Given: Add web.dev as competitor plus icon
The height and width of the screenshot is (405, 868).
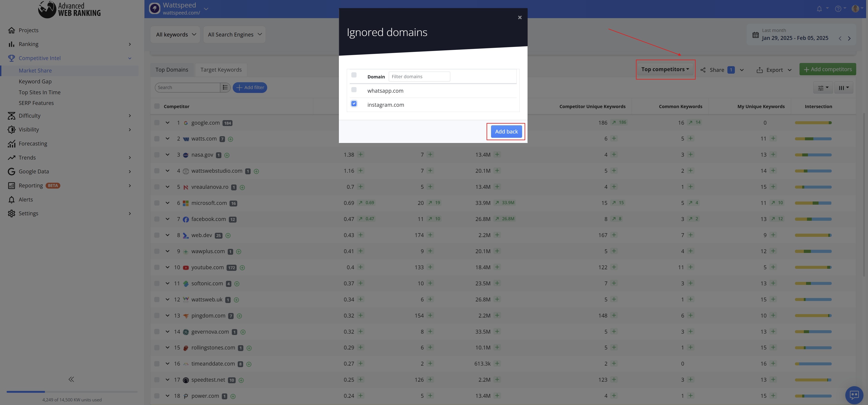Looking at the screenshot, I should 228,236.
